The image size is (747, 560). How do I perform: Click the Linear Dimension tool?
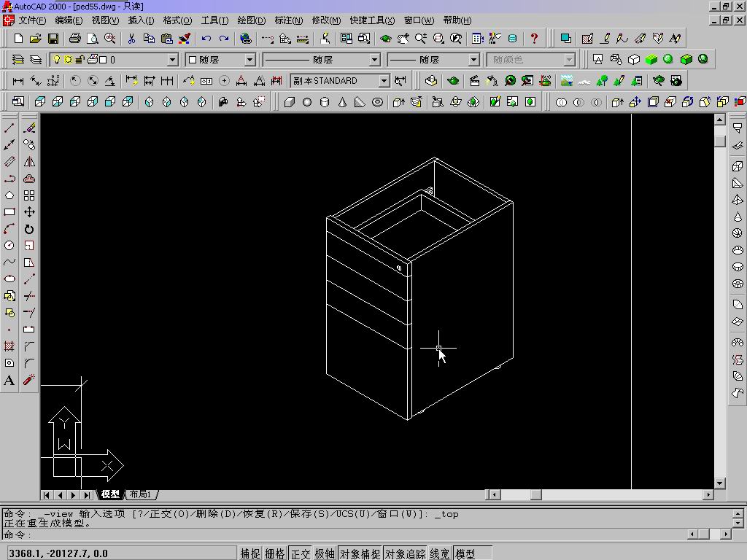click(18, 81)
